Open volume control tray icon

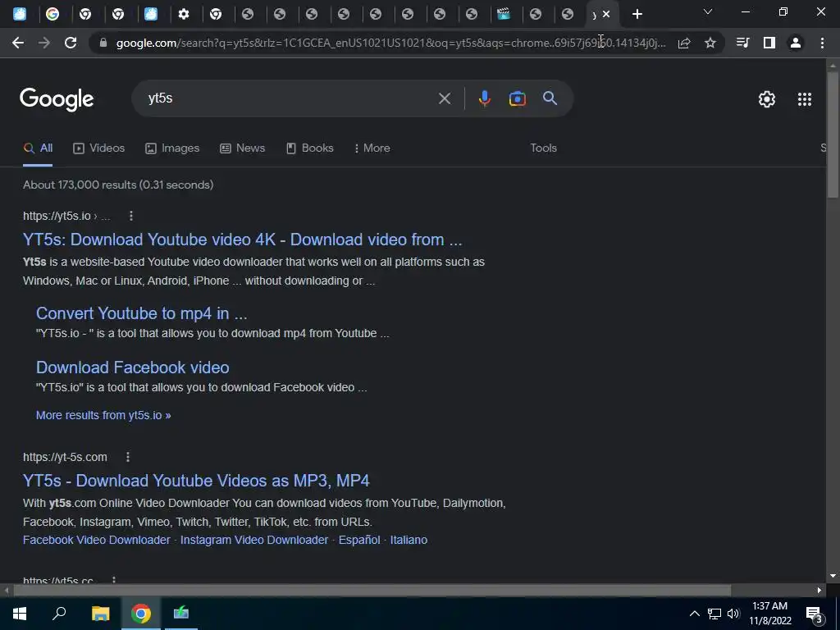click(x=733, y=614)
